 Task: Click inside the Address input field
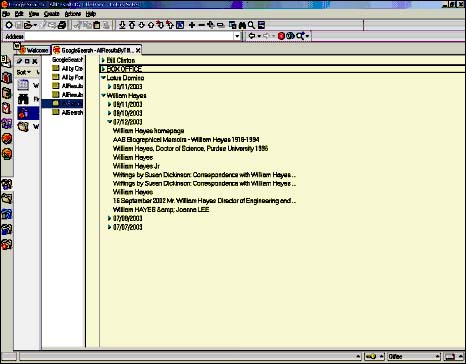pos(129,36)
